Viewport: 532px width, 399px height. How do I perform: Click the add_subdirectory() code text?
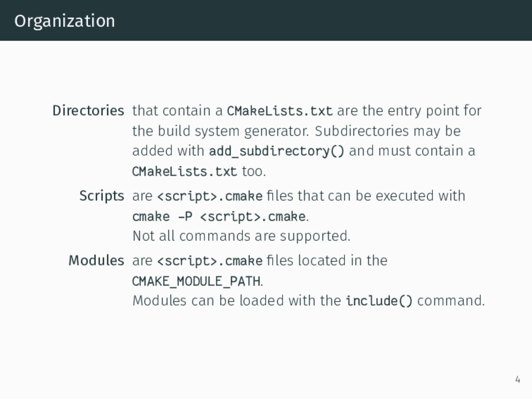tap(276, 151)
